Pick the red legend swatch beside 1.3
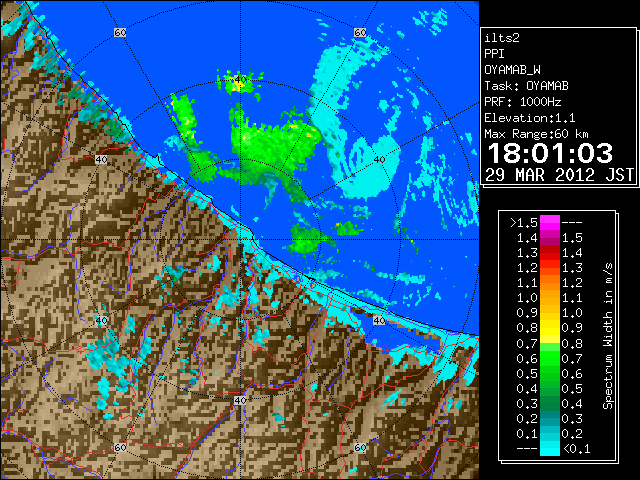This screenshot has width=640, height=480. click(x=550, y=253)
